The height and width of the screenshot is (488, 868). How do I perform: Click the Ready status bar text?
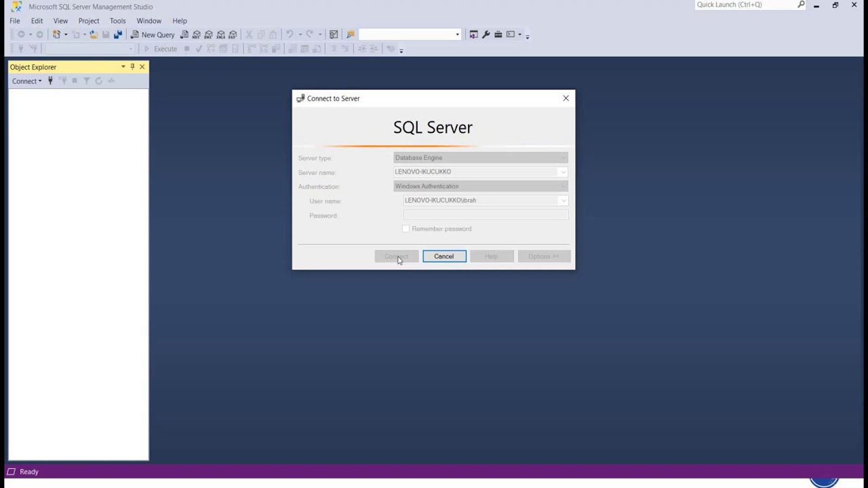pos(29,472)
